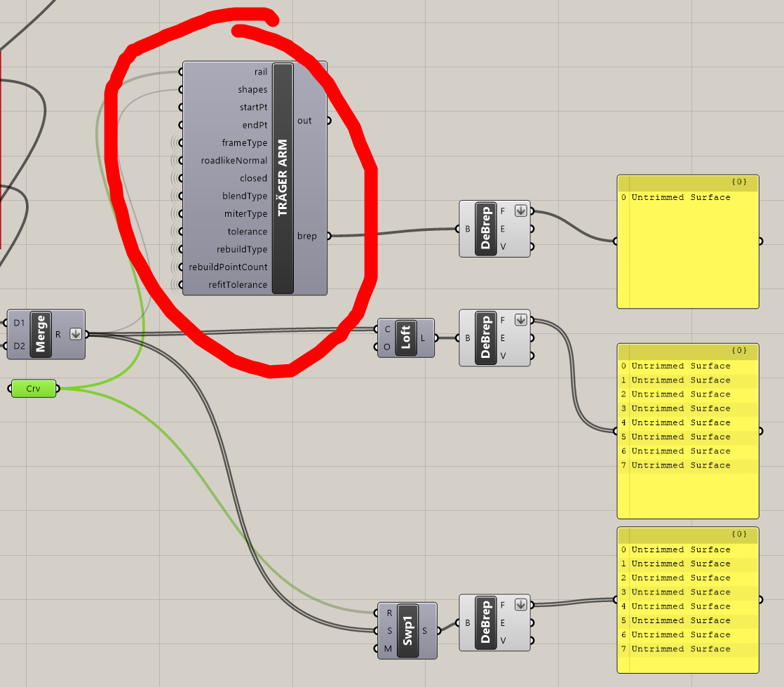Click the green Crv parameter
784x687 pixels.
click(x=34, y=388)
